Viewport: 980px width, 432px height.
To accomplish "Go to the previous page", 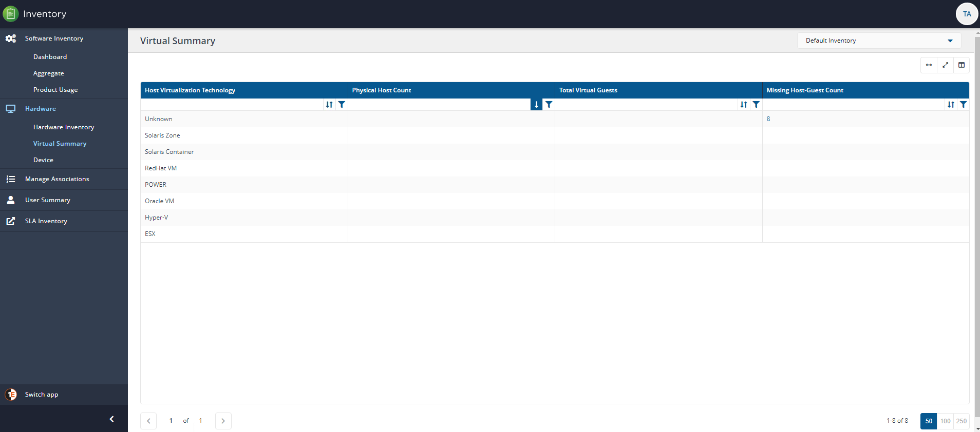I will 148,421.
